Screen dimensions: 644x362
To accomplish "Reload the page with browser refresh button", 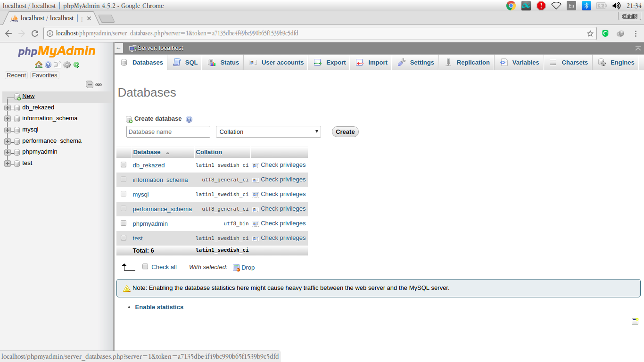I will [34, 33].
